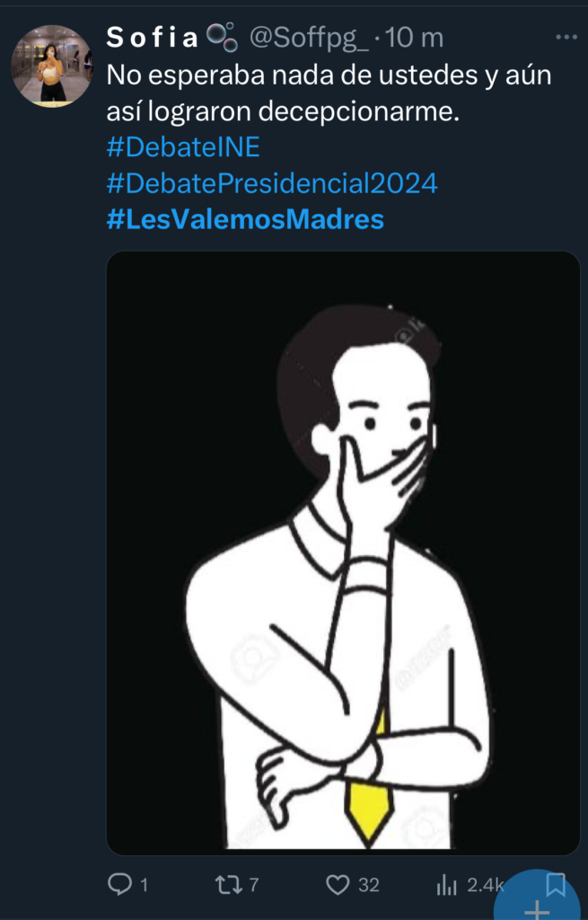This screenshot has width=588, height=920.
Task: Click the tweet text about decepcionarme
Action: pos(329,93)
